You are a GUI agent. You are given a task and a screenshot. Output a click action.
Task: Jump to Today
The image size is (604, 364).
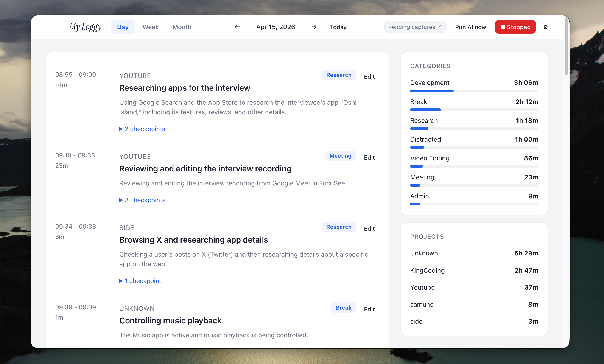(x=338, y=27)
